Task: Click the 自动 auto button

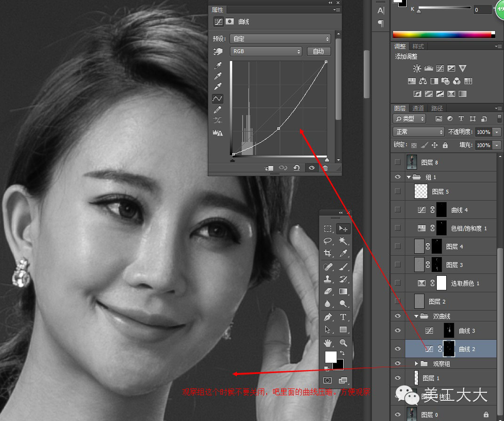Action: point(318,51)
